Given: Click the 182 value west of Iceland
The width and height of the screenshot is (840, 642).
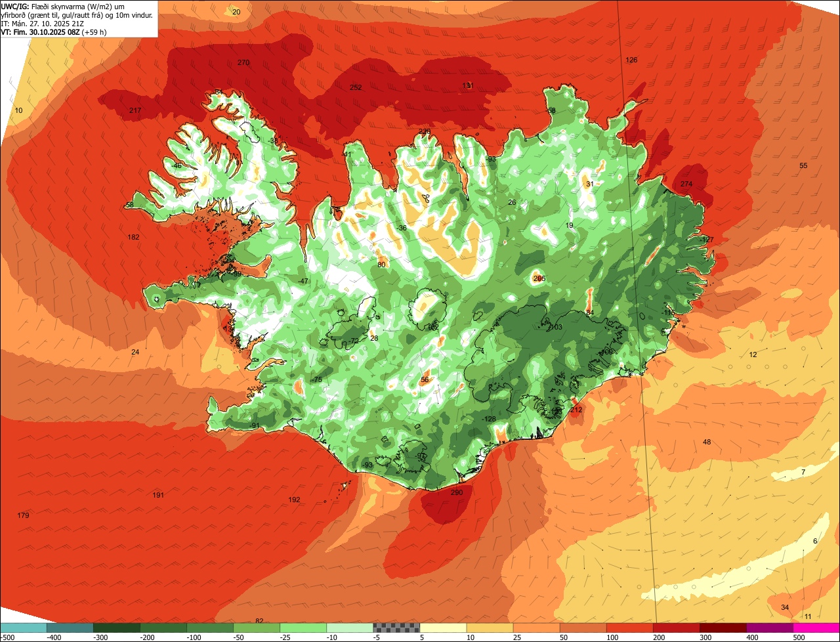Looking at the screenshot, I should coord(134,237).
